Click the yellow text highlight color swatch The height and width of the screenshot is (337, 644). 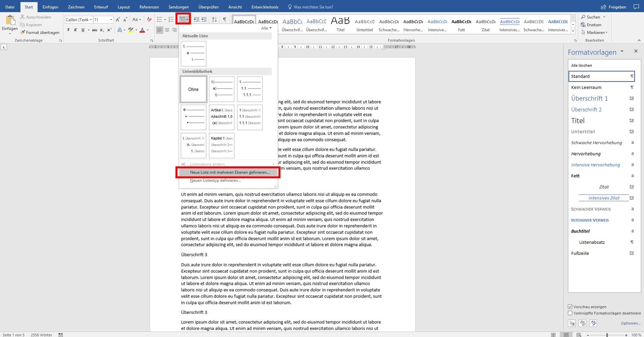pyautogui.click(x=130, y=30)
